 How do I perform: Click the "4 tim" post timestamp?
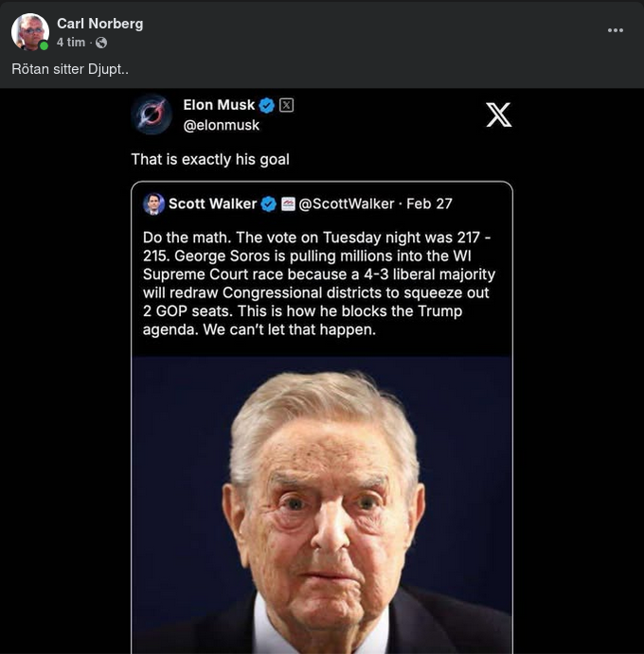(x=70, y=43)
